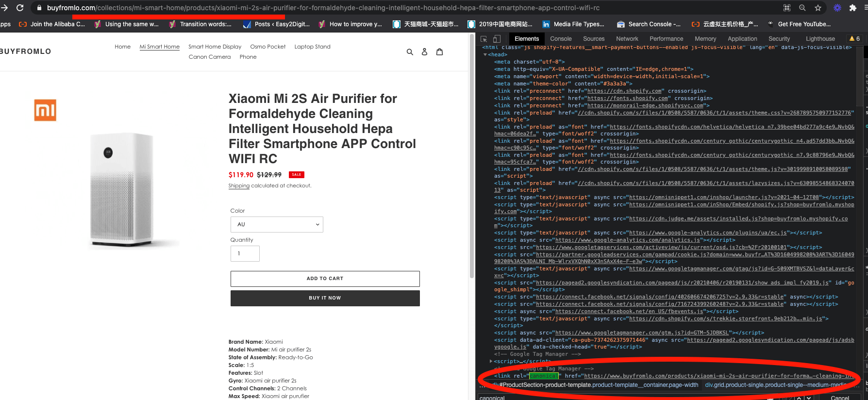Open the 天猫商城 bookmark

(426, 24)
